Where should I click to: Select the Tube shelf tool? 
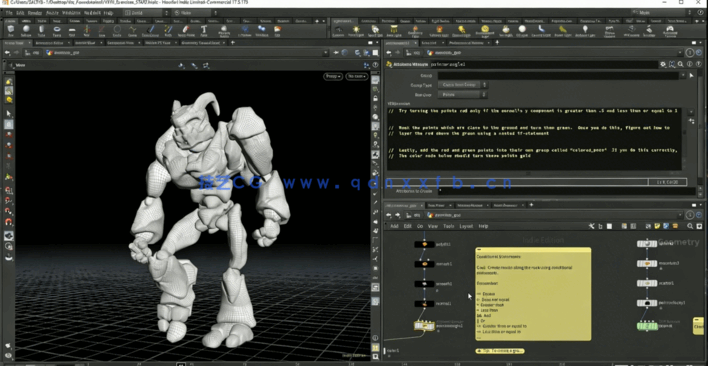point(42,30)
